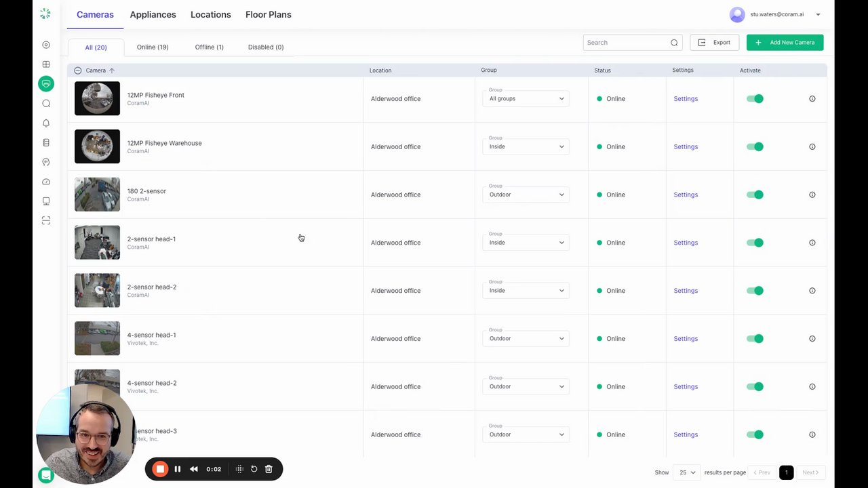Deactivate the 12MP Fisheye Warehouse camera toggle

coord(755,147)
